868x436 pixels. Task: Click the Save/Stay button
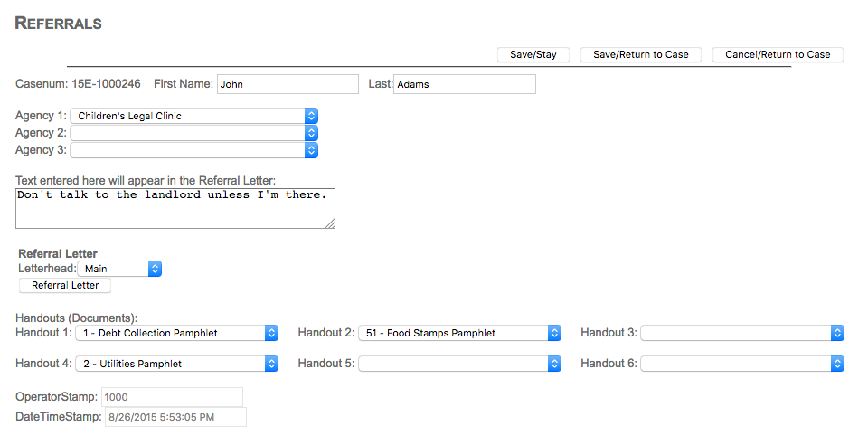[533, 54]
